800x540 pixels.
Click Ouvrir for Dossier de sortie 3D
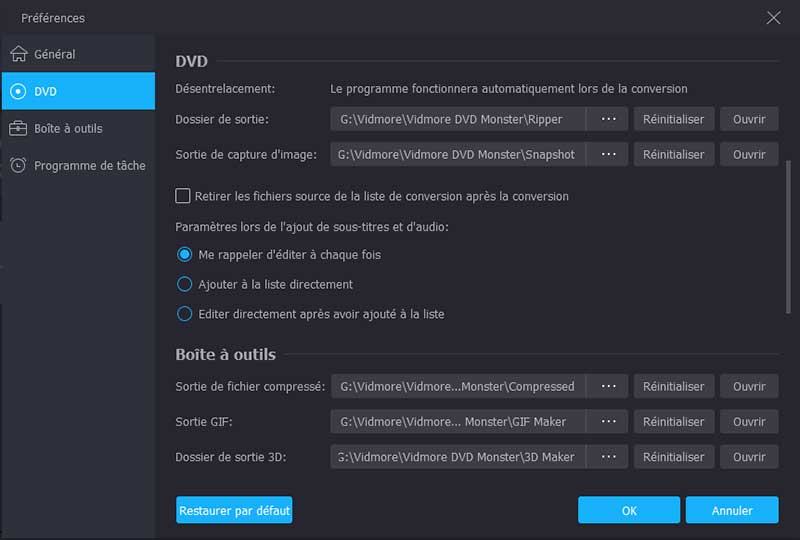pyautogui.click(x=749, y=457)
